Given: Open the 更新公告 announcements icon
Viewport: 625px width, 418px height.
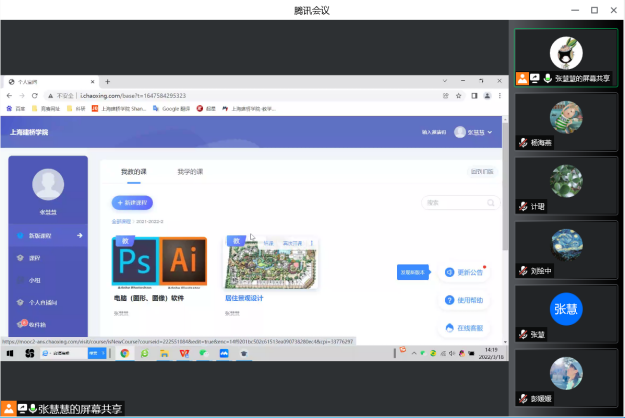Looking at the screenshot, I should [448, 272].
